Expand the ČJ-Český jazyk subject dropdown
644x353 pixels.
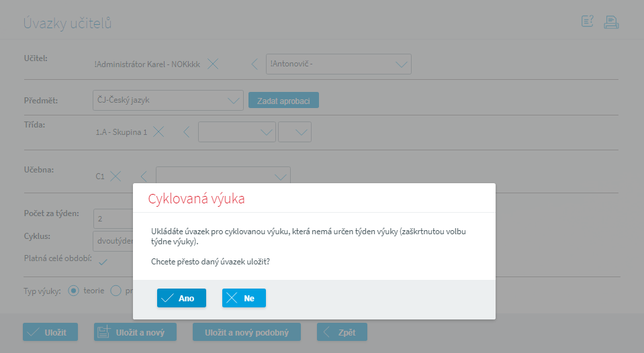pos(168,101)
